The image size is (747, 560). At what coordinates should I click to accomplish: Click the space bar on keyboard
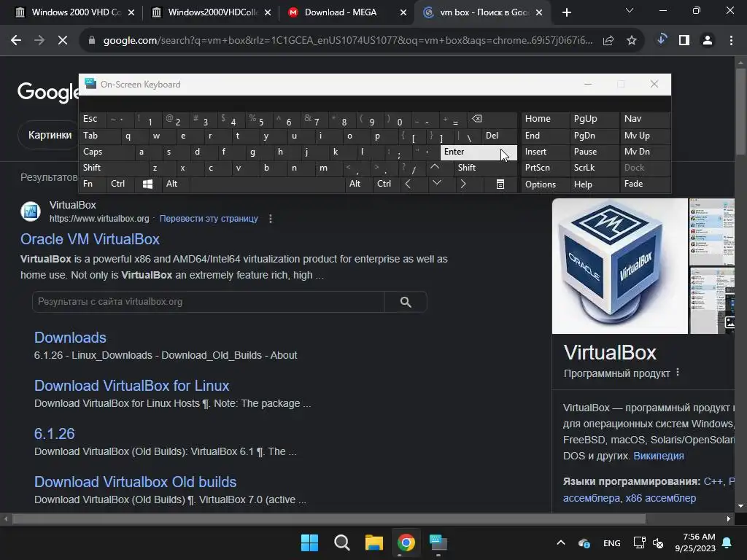[x=267, y=184]
